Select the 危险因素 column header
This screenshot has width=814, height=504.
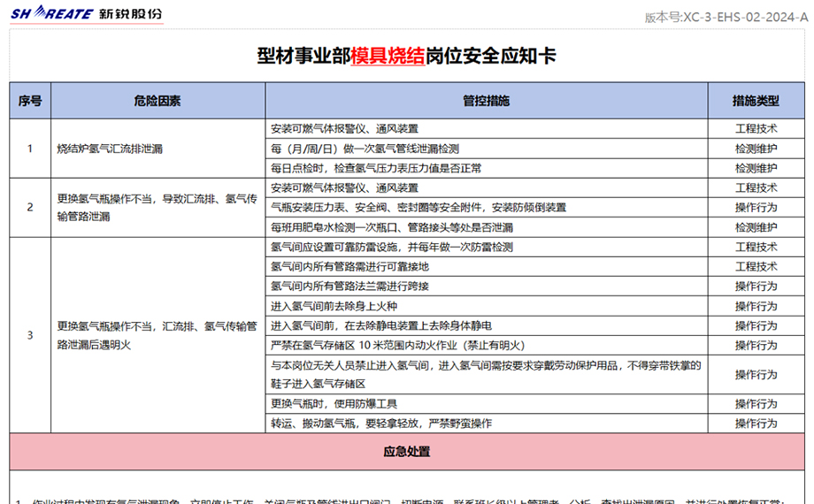point(157,101)
